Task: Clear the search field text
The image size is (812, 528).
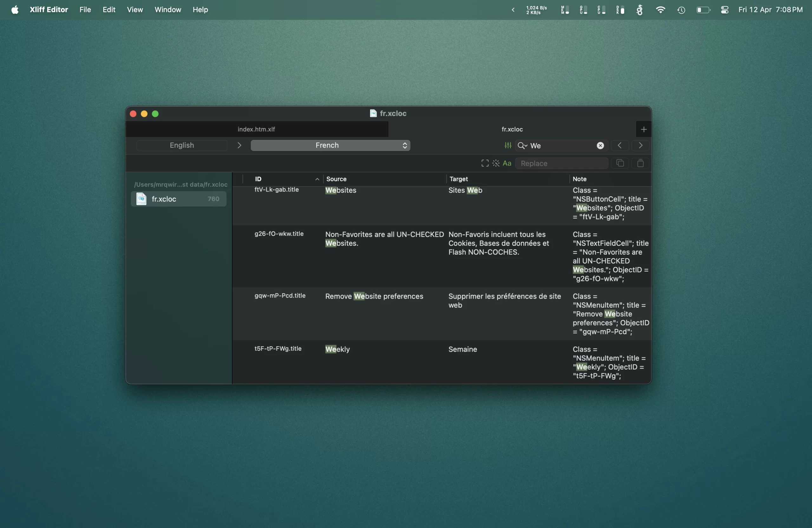Action: pos(600,146)
